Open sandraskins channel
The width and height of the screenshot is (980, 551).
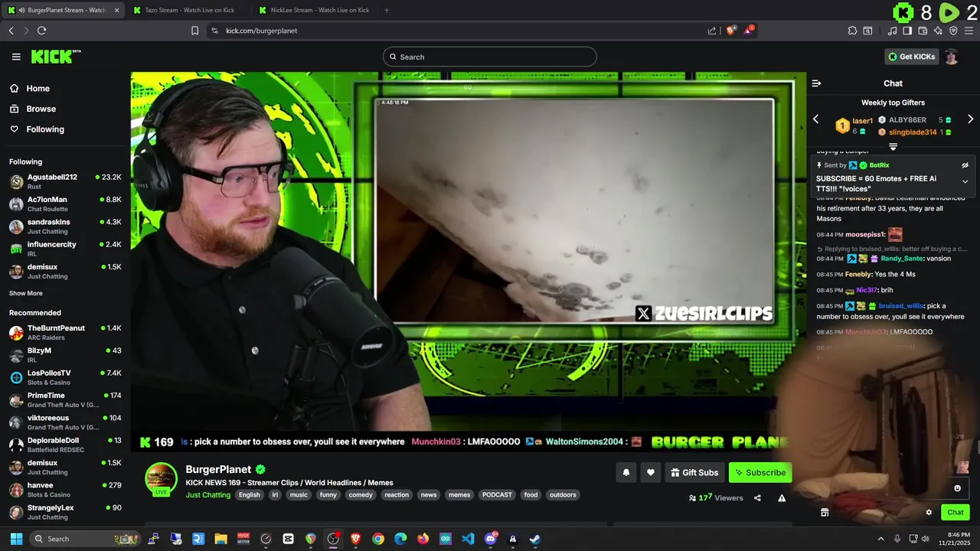65,226
